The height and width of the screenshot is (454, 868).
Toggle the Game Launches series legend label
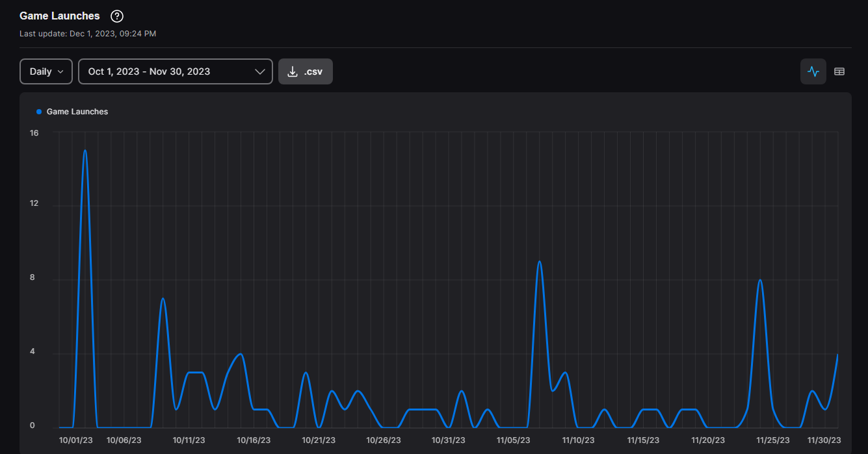tap(77, 112)
